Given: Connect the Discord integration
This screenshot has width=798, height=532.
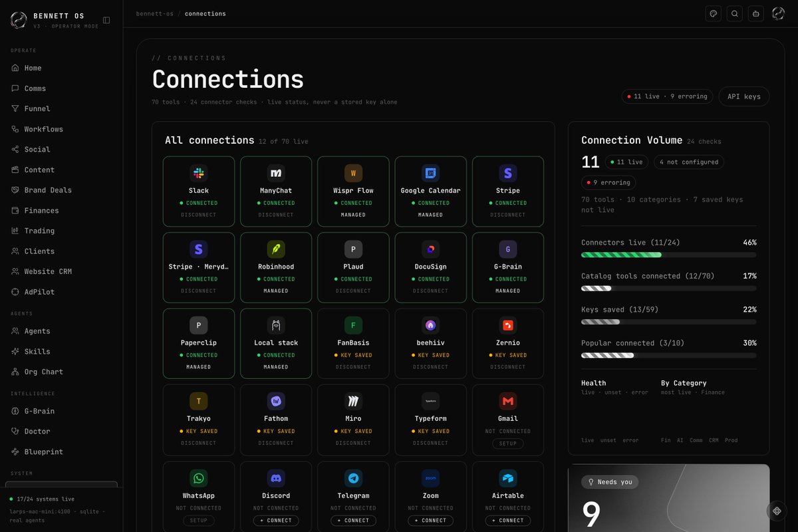Looking at the screenshot, I should tap(276, 521).
